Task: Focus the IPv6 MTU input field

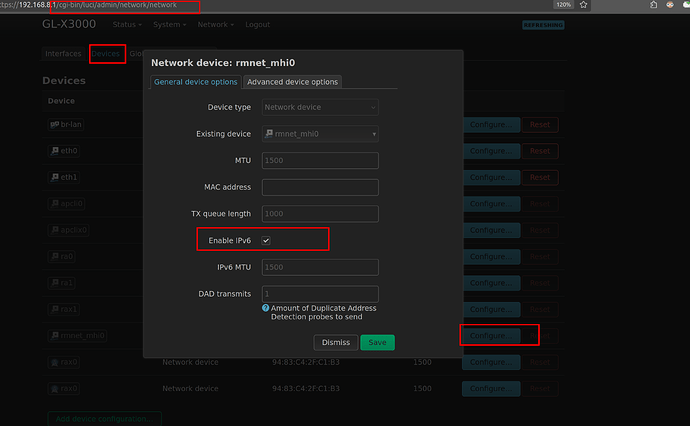Action: pyautogui.click(x=320, y=267)
